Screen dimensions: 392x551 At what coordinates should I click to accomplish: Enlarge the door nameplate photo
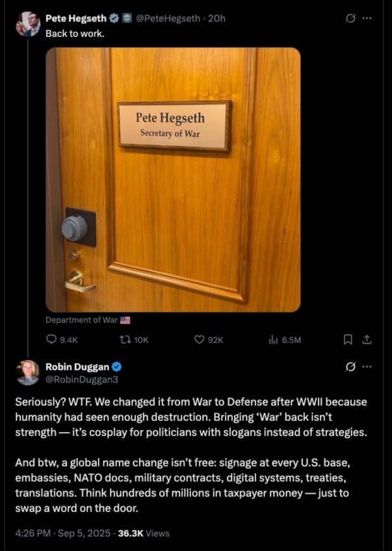pyautogui.click(x=173, y=179)
